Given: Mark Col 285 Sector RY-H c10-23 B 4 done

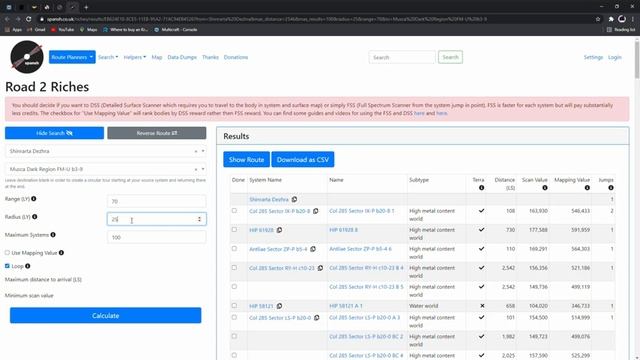Looking at the screenshot, I should click(234, 268).
